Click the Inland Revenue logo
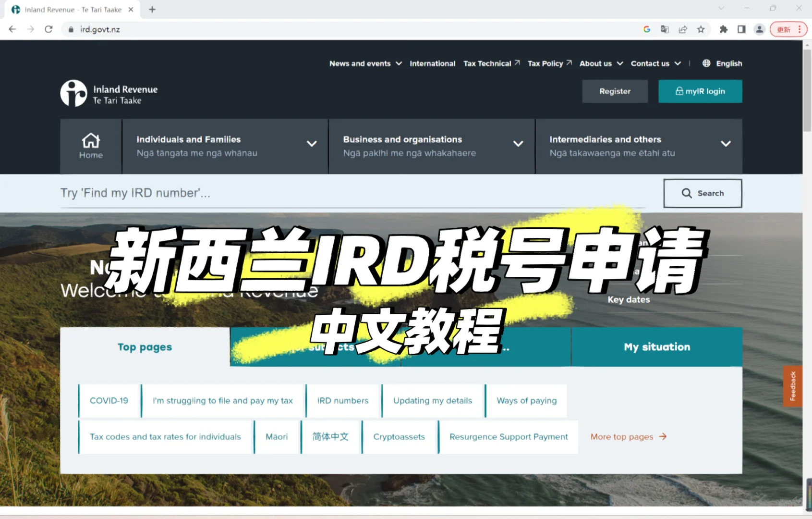 [109, 93]
